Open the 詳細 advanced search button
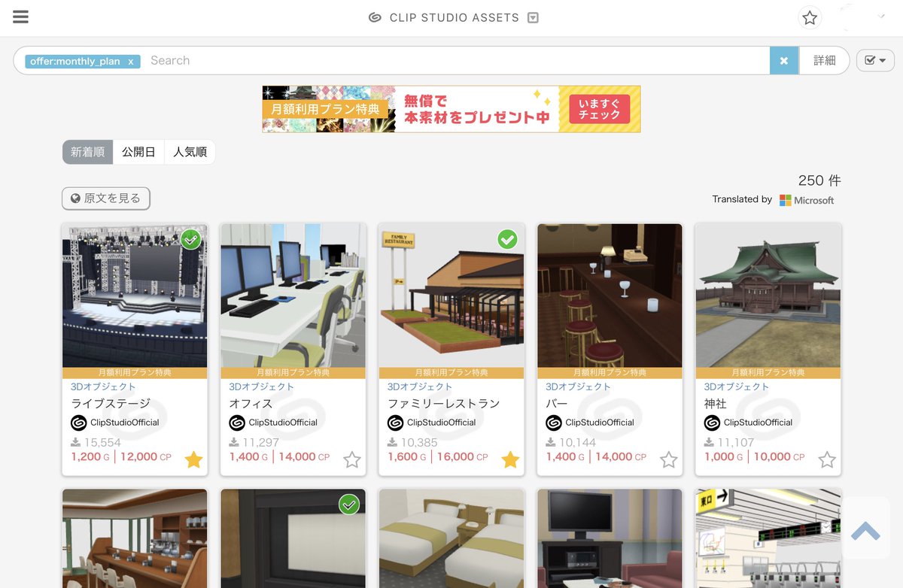Image resolution: width=903 pixels, height=588 pixels. (824, 61)
